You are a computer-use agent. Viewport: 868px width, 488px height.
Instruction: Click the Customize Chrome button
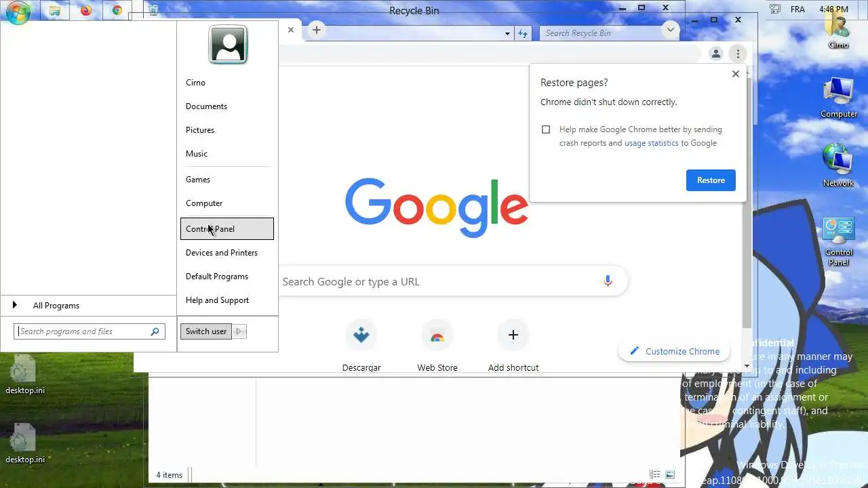point(674,351)
